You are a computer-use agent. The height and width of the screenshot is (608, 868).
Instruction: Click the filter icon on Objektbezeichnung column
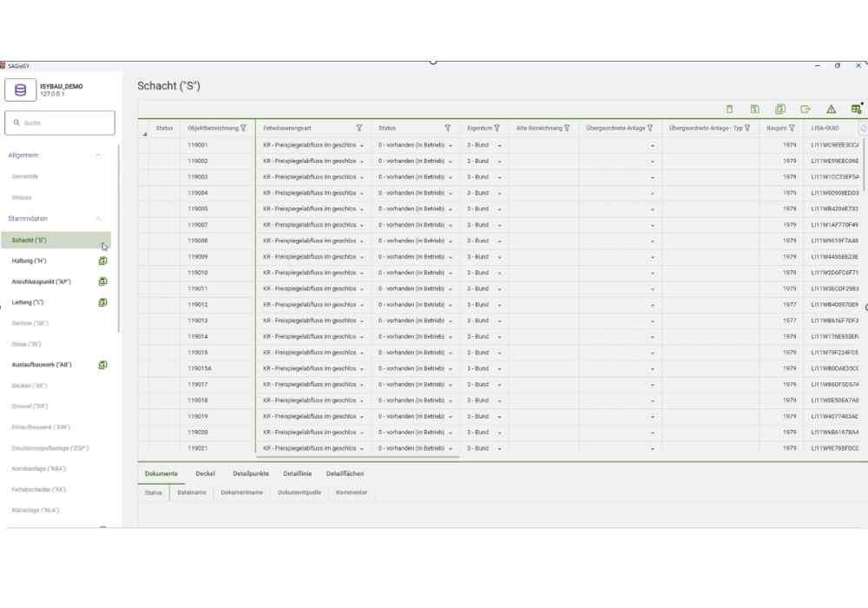coord(243,129)
